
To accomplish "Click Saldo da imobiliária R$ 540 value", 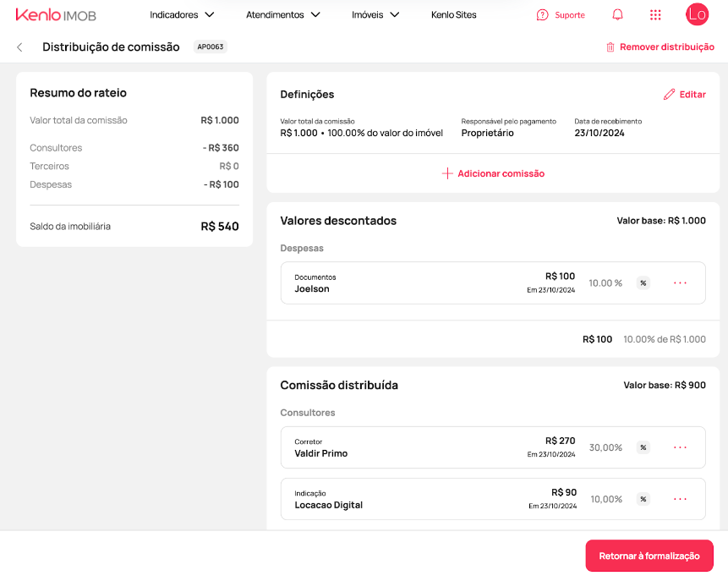I will coord(220,226).
